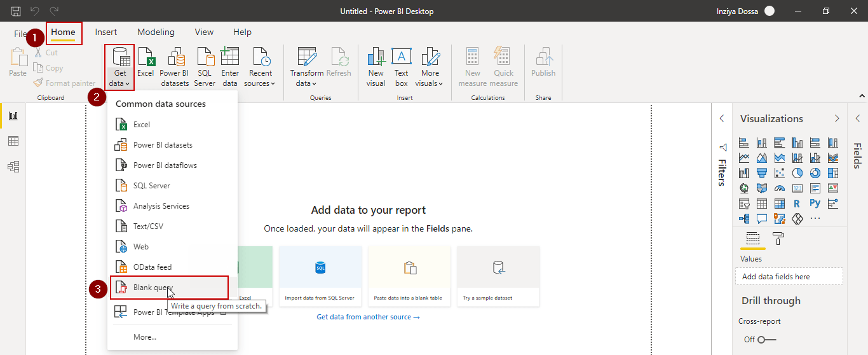
Task: Click the Fields pane label
Action: [x=857, y=155]
